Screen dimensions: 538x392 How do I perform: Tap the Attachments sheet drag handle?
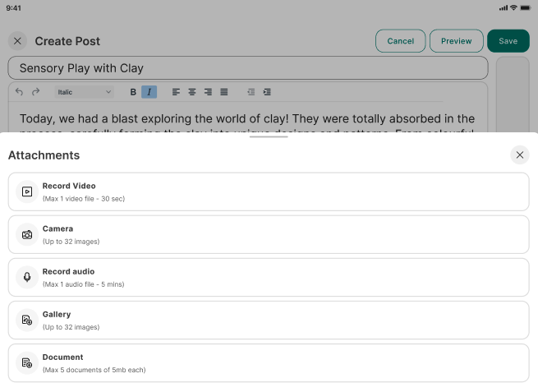(269, 136)
